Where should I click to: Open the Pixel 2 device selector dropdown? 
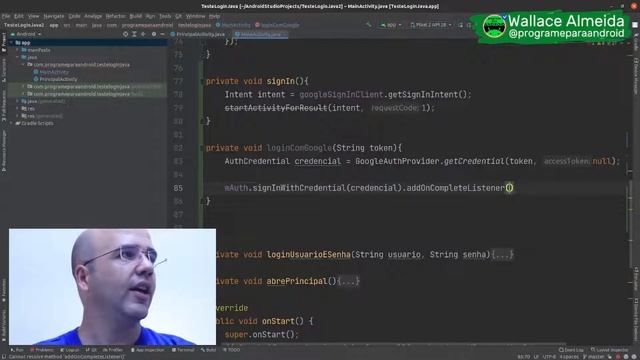click(431, 25)
